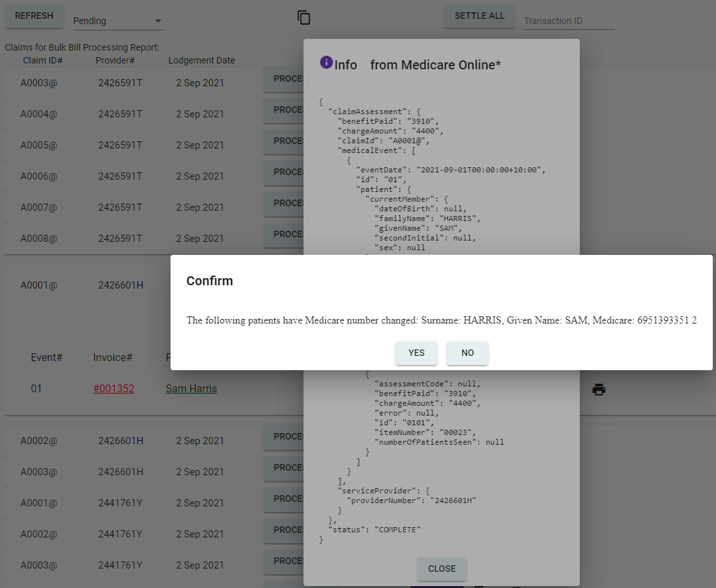Click PROCESS button for claim A0003@ 2441761Y
The image size is (716, 588).
(x=283, y=561)
